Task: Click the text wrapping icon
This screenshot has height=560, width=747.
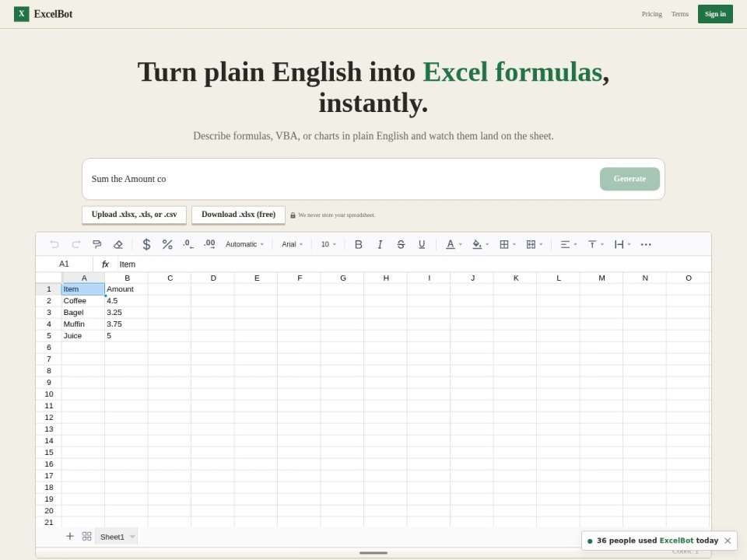Action: click(619, 244)
